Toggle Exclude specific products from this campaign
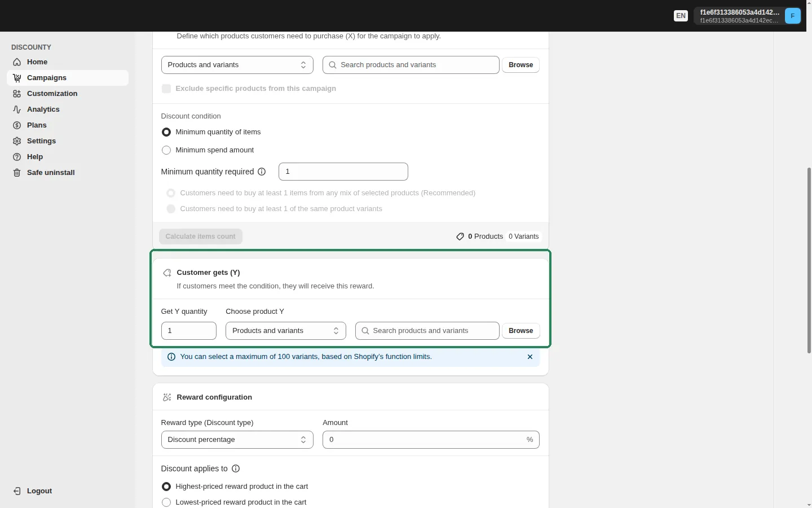 (166, 89)
